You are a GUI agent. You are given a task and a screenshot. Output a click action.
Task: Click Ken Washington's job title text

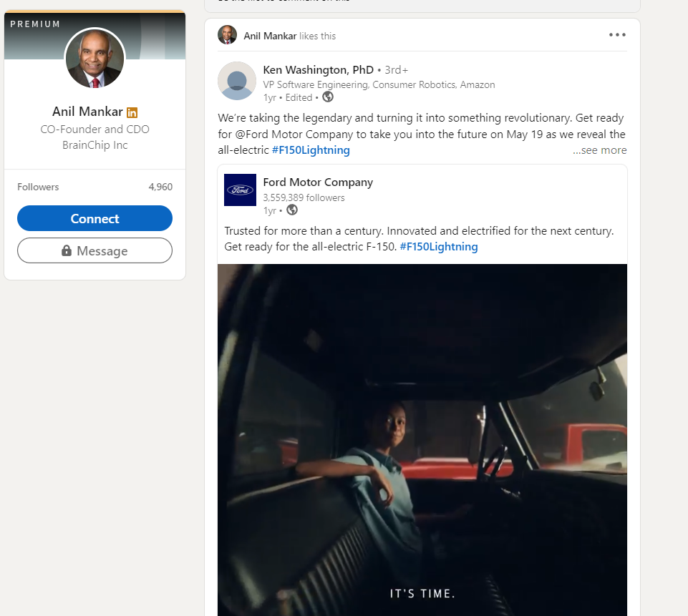[379, 84]
